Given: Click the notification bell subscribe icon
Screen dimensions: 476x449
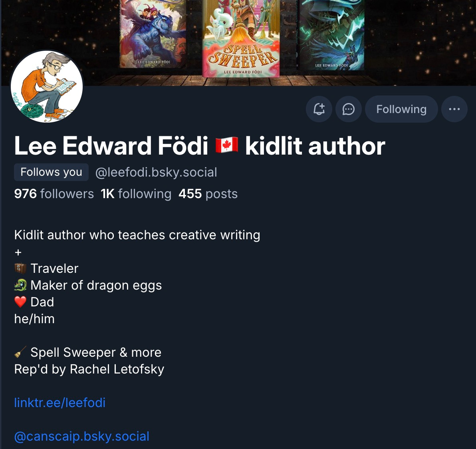Looking at the screenshot, I should [x=319, y=109].
